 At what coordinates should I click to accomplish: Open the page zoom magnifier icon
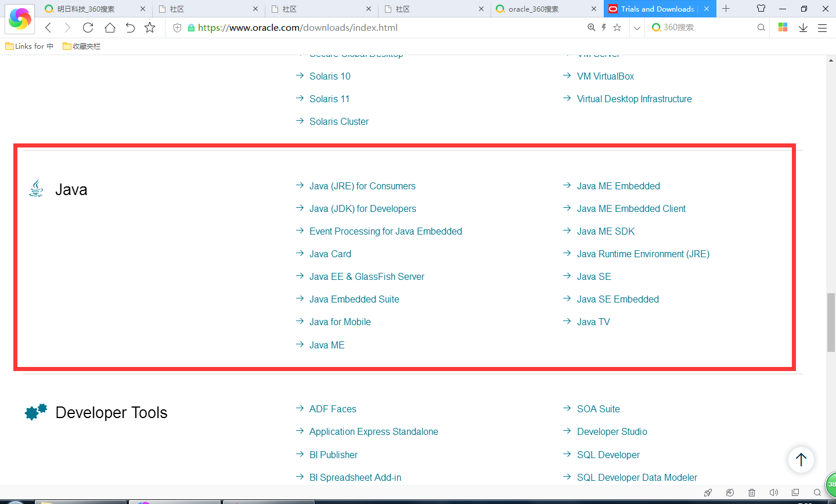pyautogui.click(x=592, y=27)
